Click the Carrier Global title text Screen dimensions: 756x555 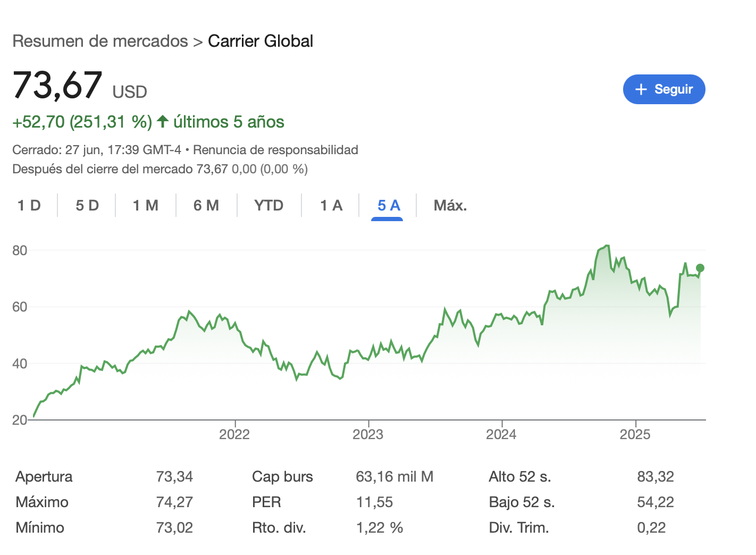pos(261,41)
